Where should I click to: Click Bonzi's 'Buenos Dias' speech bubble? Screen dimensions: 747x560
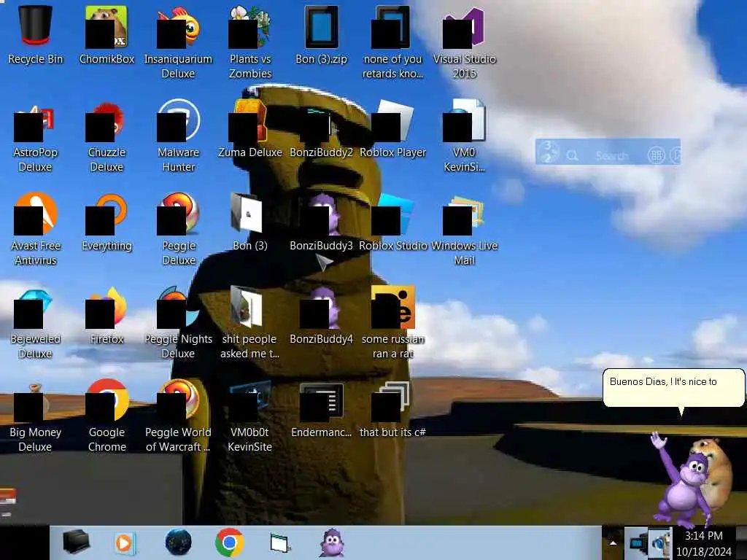pyautogui.click(x=673, y=388)
